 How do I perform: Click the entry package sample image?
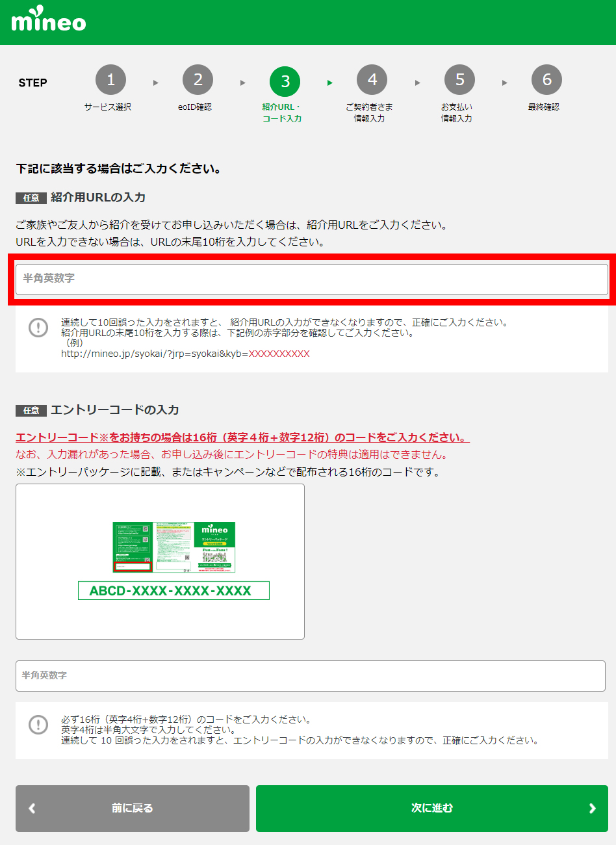tap(173, 547)
